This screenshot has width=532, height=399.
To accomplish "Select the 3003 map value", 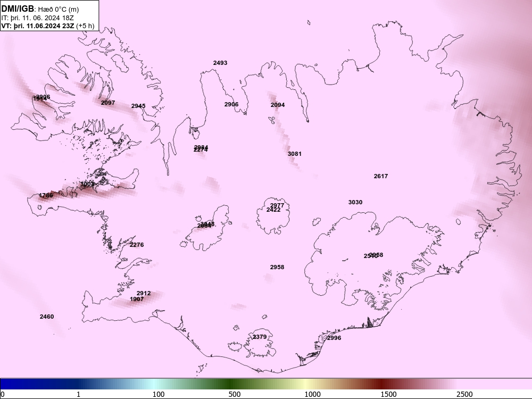I will [x=87, y=184].
